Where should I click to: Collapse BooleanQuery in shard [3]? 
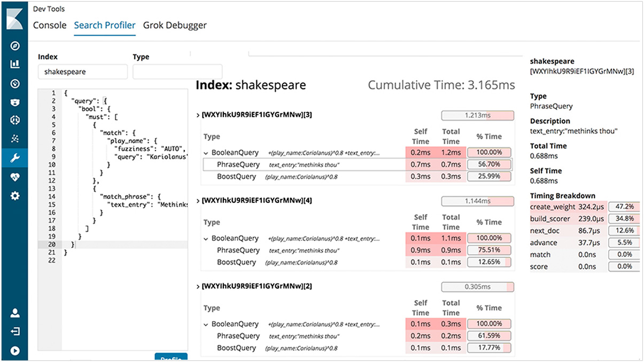click(206, 153)
